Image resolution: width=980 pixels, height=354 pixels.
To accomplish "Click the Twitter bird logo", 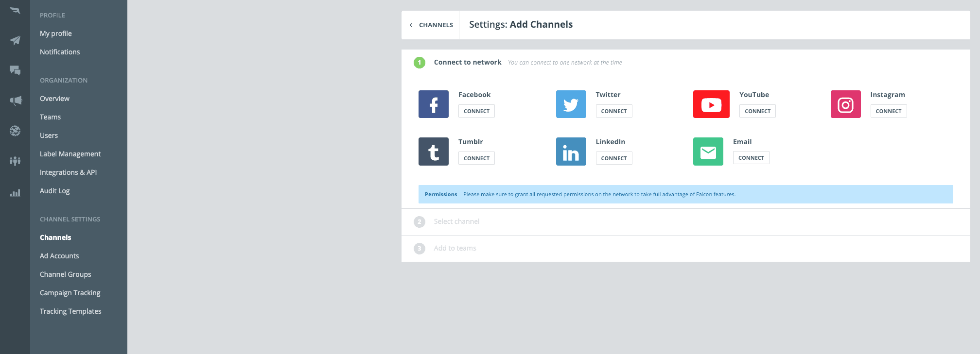I will 571,104.
